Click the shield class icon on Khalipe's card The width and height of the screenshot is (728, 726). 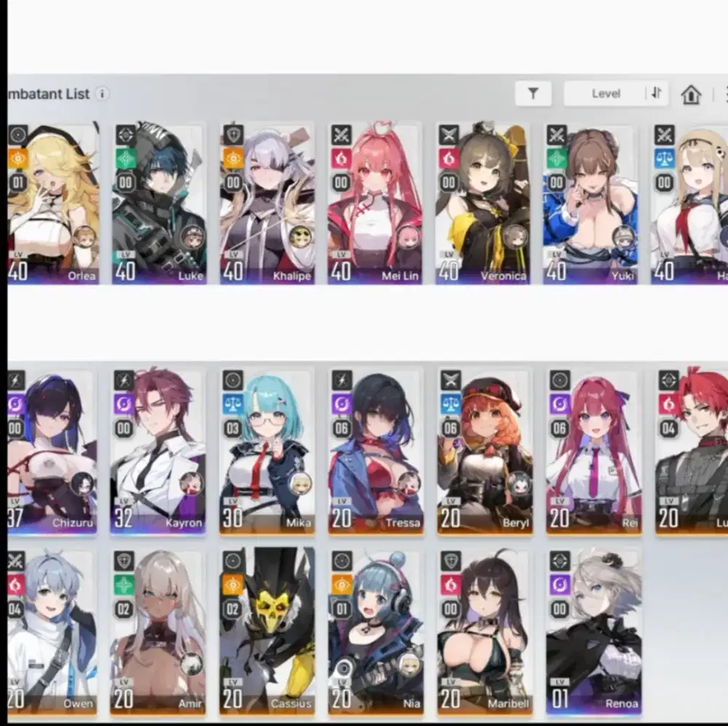click(233, 135)
